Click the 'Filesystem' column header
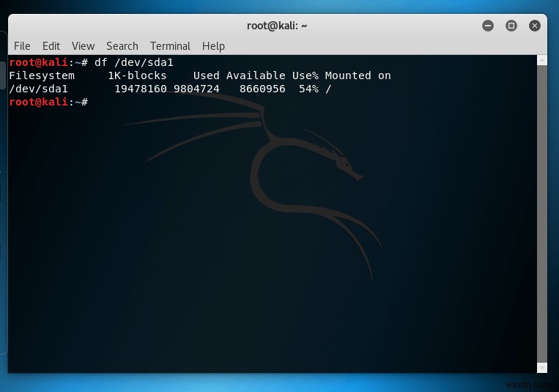Viewport: 559px width, 392px height. [x=42, y=75]
